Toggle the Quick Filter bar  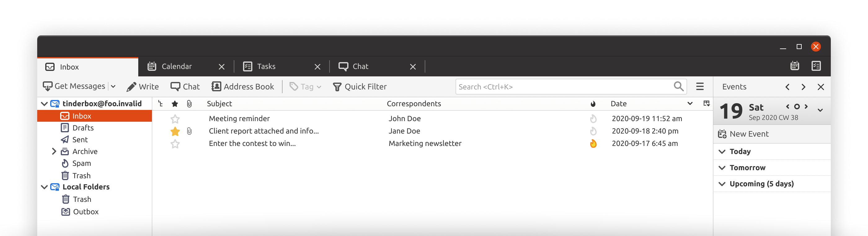click(360, 87)
